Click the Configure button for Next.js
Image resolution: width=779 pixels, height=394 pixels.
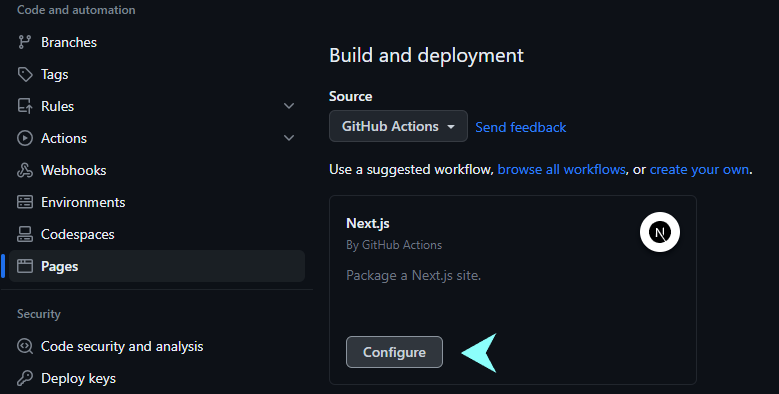pyautogui.click(x=394, y=352)
